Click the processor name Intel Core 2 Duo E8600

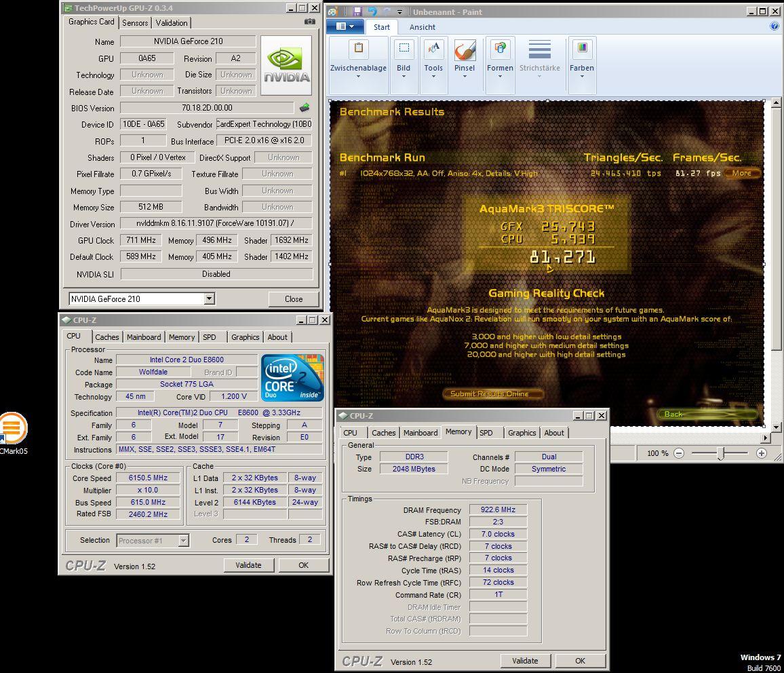[187, 360]
